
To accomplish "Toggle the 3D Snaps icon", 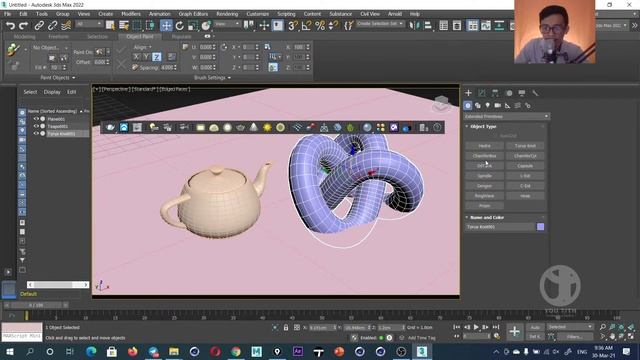I will coord(293,26).
